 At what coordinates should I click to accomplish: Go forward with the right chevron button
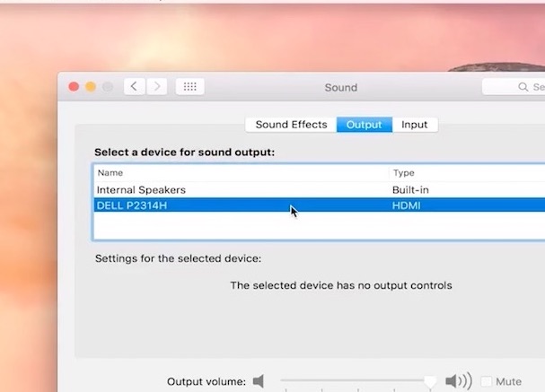coord(157,86)
